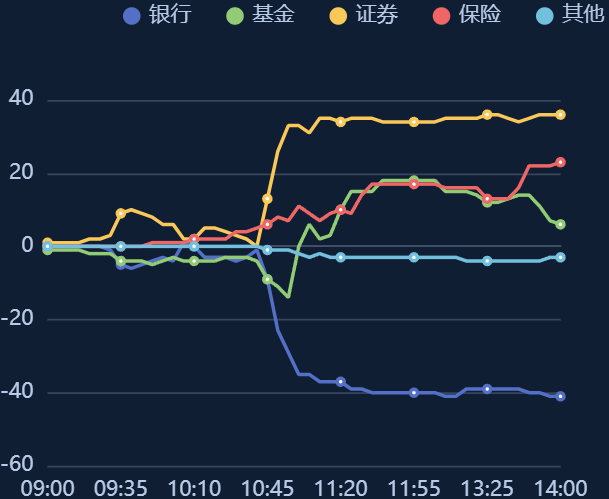Viewport: 609px width, 499px height.
Task: Click the 银行 legend text label
Action: coord(170,15)
